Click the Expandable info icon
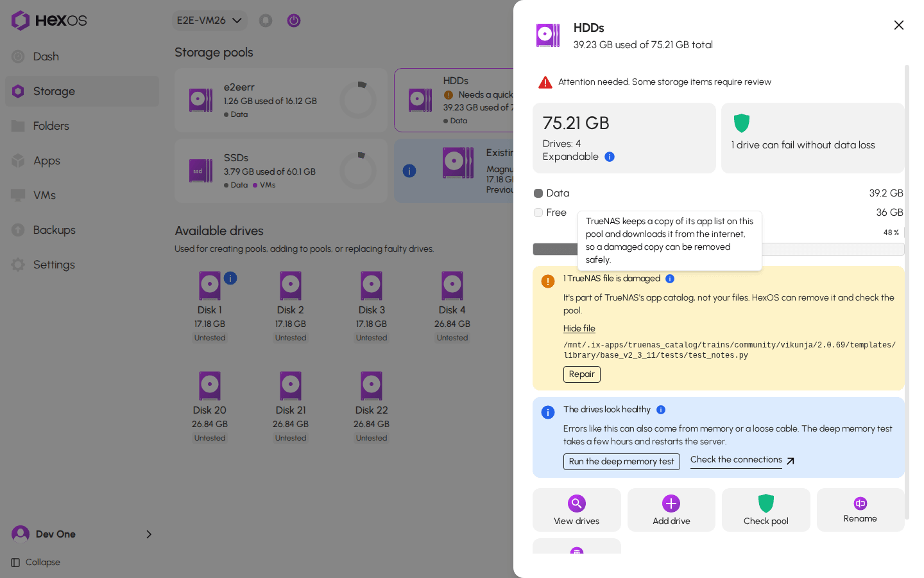 610,157
